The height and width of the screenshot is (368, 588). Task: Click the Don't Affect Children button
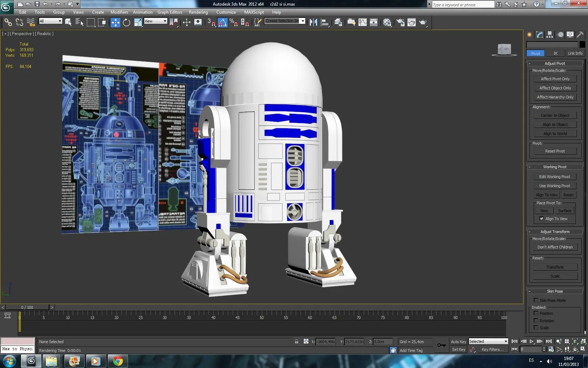(x=555, y=247)
